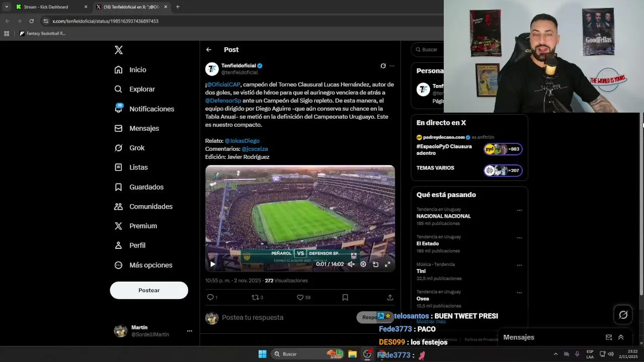Open Perfil page

tap(130, 245)
